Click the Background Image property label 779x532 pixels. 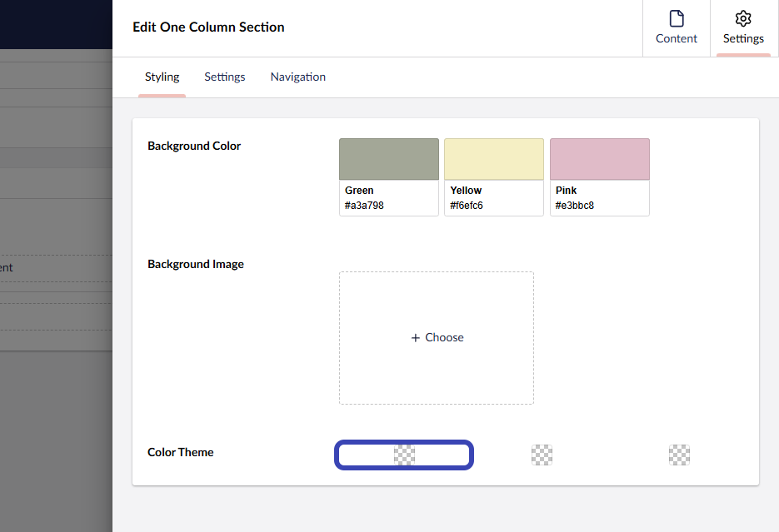196,264
